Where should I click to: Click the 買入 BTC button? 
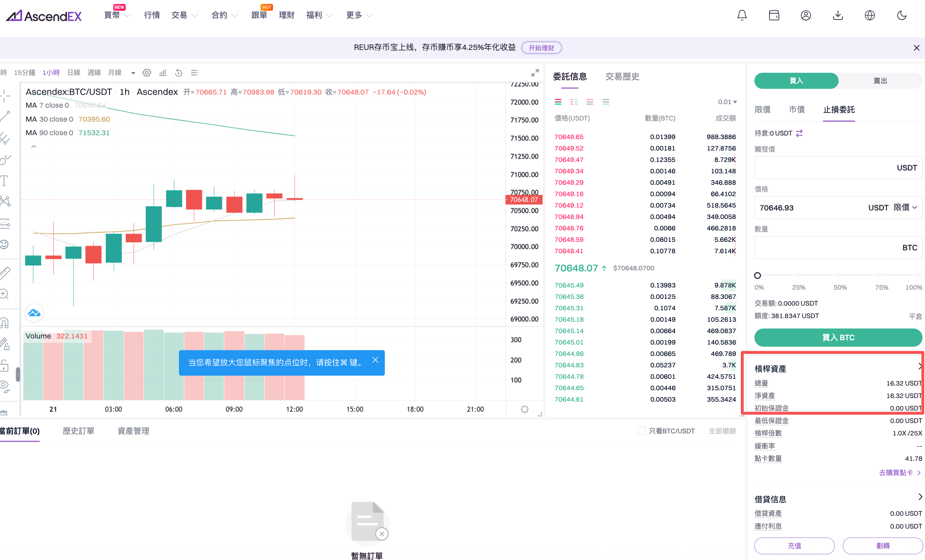point(838,337)
